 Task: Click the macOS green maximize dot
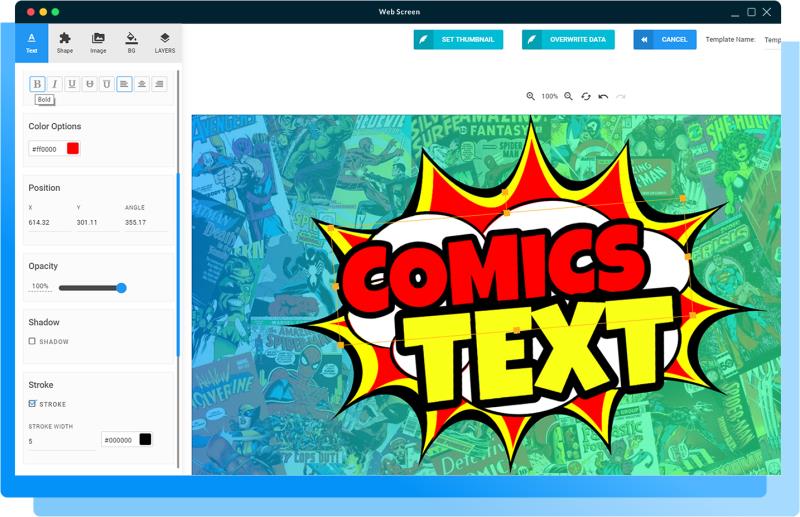tap(55, 12)
